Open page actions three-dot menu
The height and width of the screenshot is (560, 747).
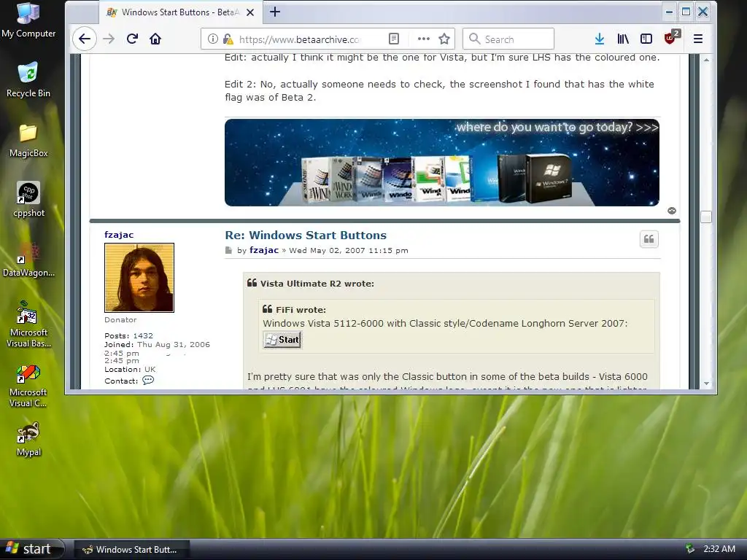click(x=424, y=39)
